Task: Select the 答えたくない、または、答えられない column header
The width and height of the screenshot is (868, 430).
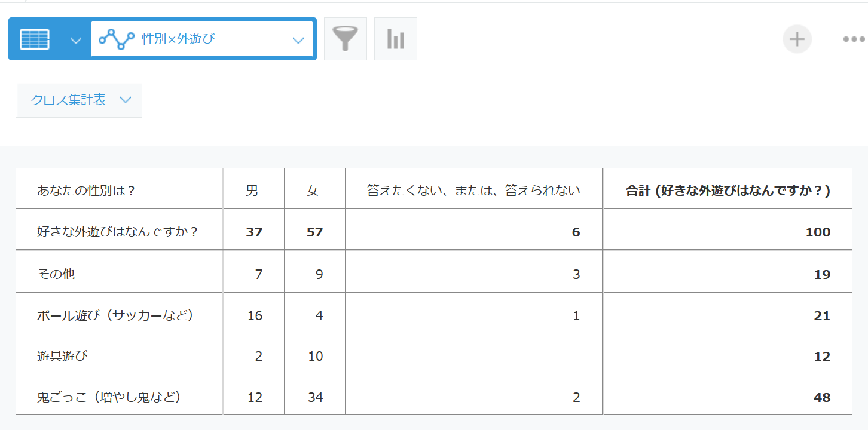Action: [x=473, y=191]
